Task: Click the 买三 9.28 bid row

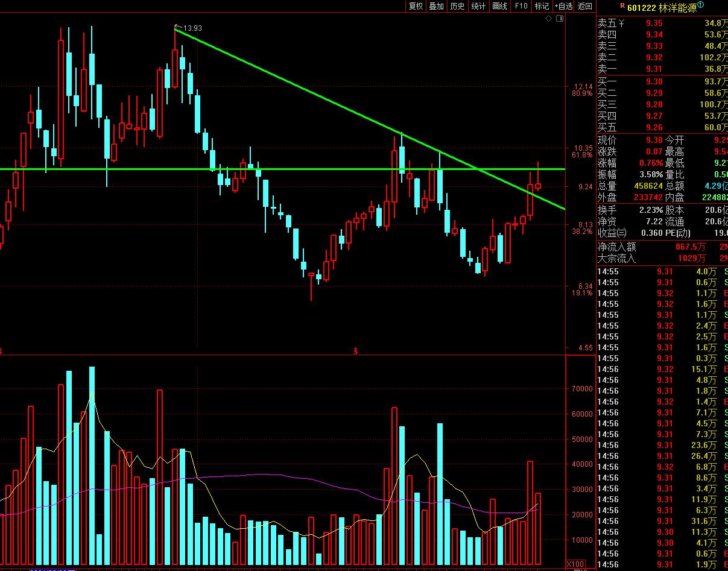Action: click(662, 104)
